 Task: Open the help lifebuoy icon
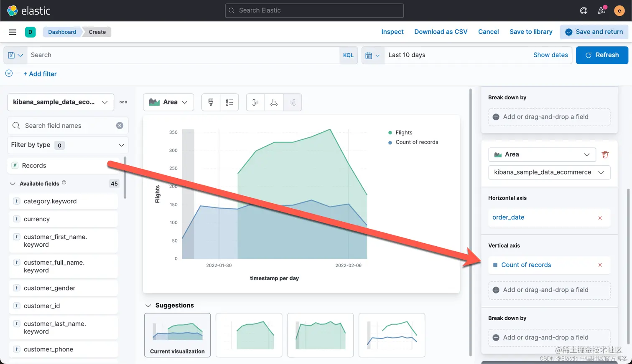point(584,11)
